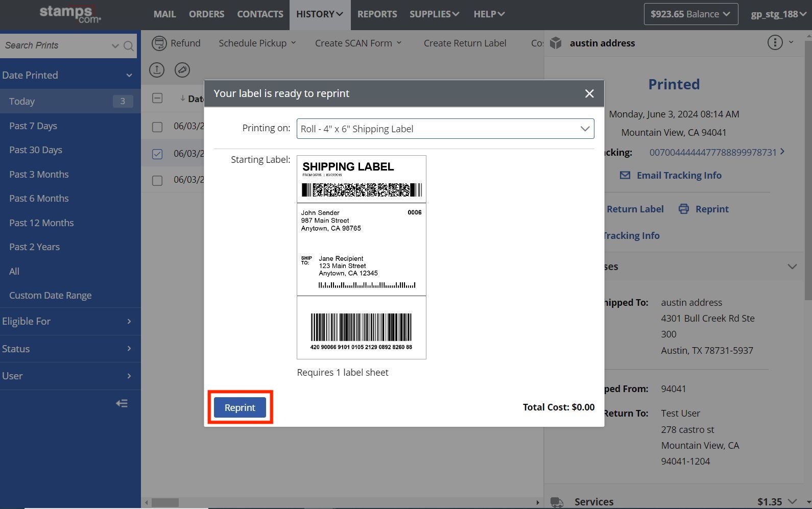
Task: Expand the Eligible For filter
Action: [70, 321]
